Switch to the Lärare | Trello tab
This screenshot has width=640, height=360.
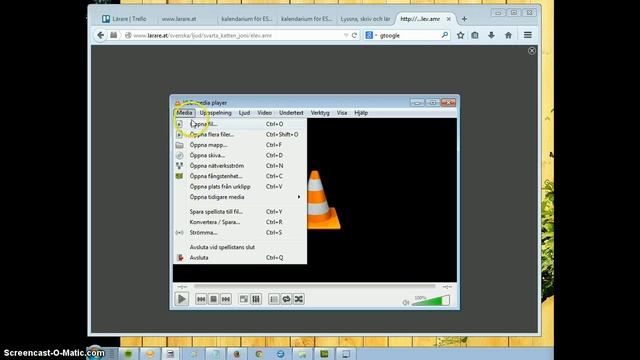tap(124, 19)
